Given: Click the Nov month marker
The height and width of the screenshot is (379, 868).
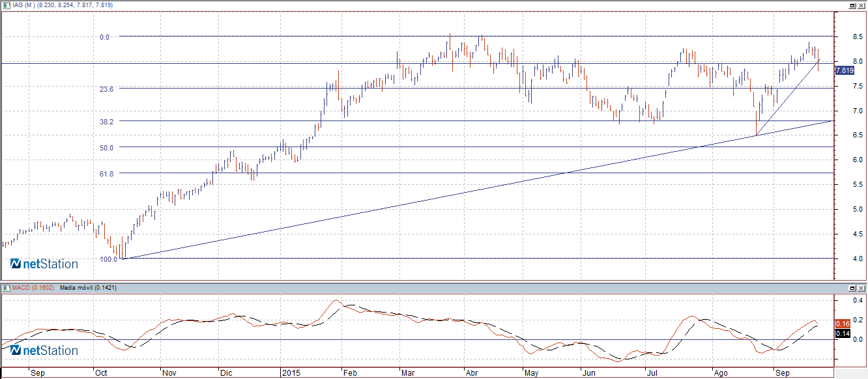Looking at the screenshot, I should pos(169,374).
